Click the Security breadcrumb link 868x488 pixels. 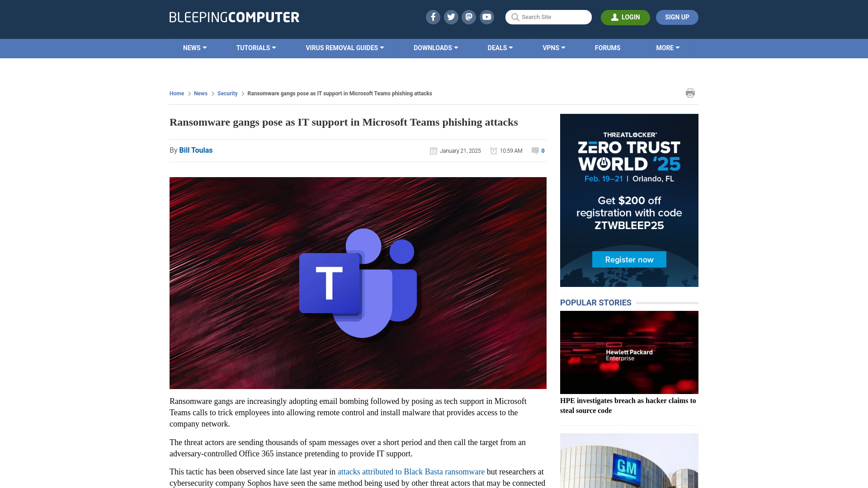[227, 93]
